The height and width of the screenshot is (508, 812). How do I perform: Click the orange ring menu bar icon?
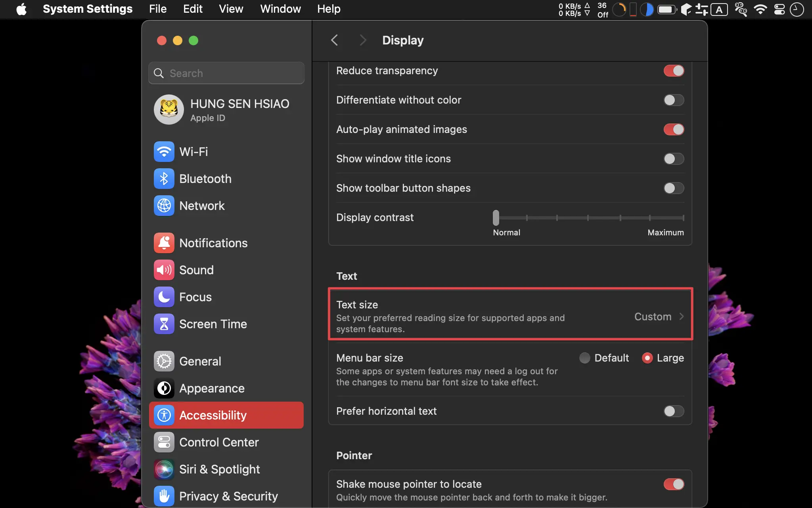click(619, 9)
